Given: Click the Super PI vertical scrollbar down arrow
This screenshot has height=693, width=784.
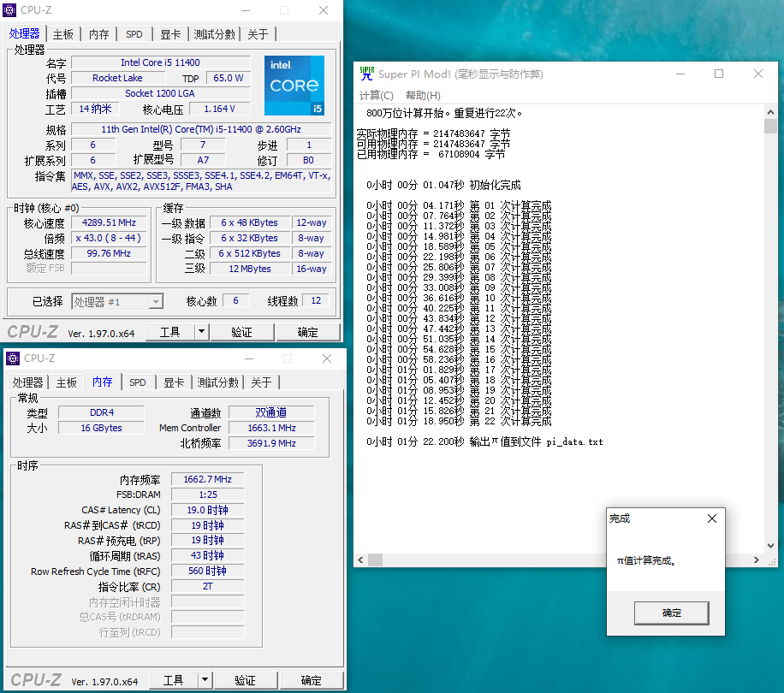Looking at the screenshot, I should tap(770, 546).
